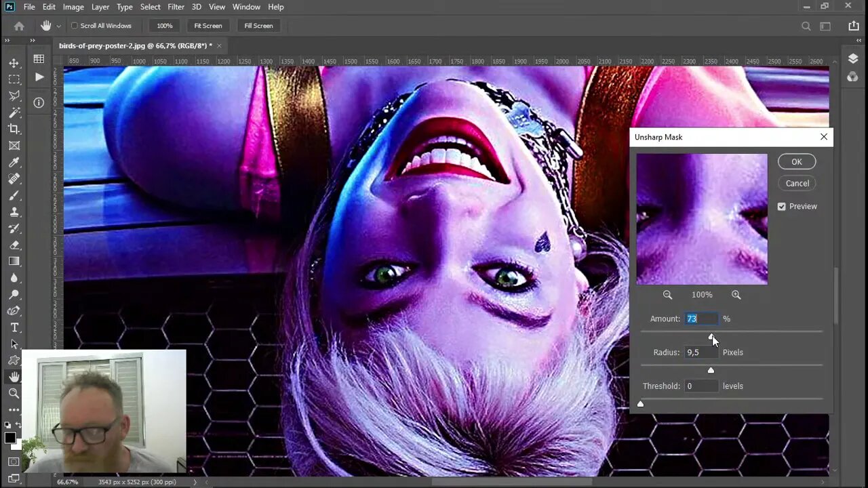Viewport: 868px width, 488px height.
Task: Go to Home screen icon
Action: coord(19,26)
